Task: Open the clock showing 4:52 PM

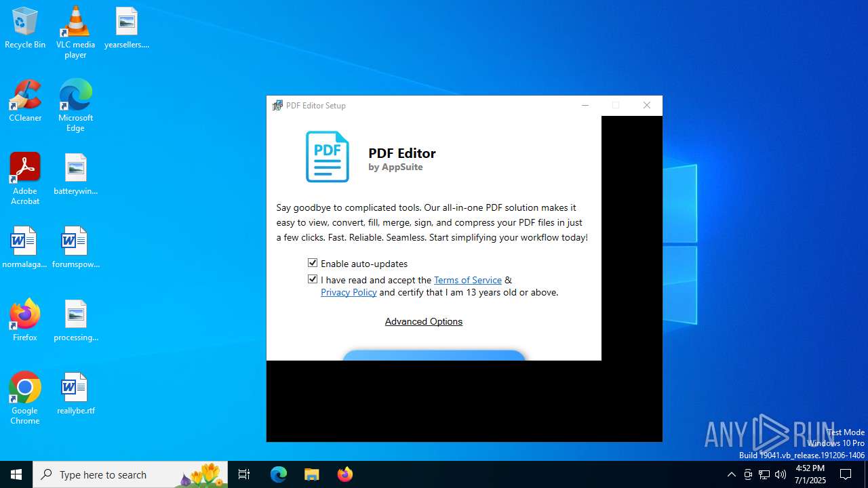Action: (x=810, y=474)
